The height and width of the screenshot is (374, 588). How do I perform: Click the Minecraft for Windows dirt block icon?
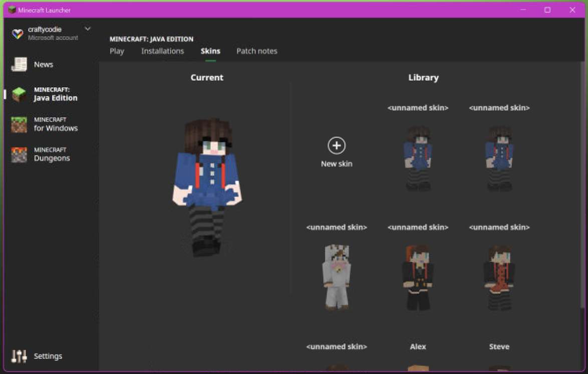tap(19, 124)
